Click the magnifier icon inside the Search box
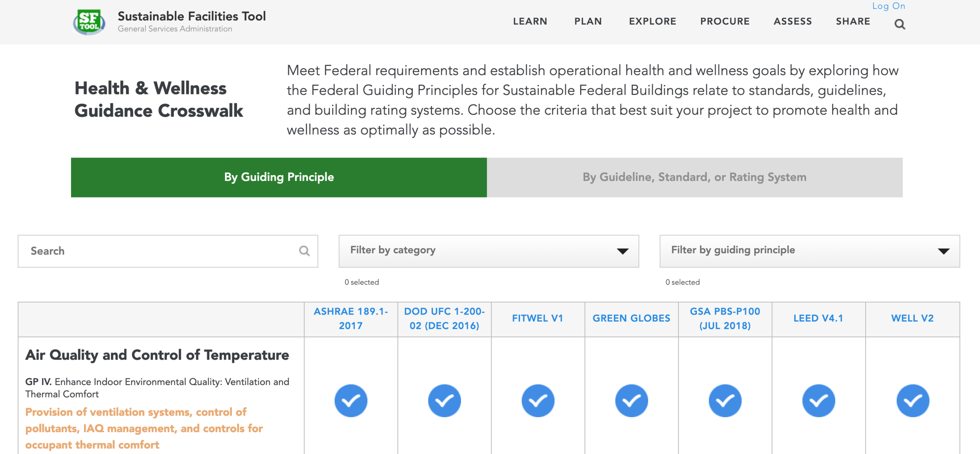 [304, 251]
